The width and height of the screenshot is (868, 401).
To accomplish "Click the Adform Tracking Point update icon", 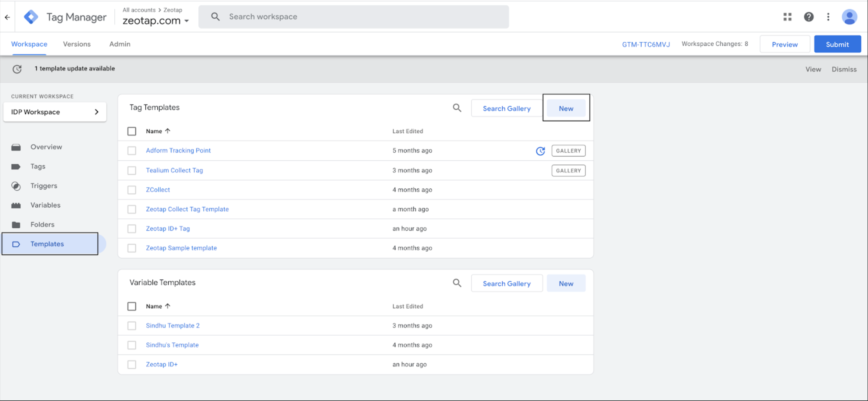I will coord(540,151).
